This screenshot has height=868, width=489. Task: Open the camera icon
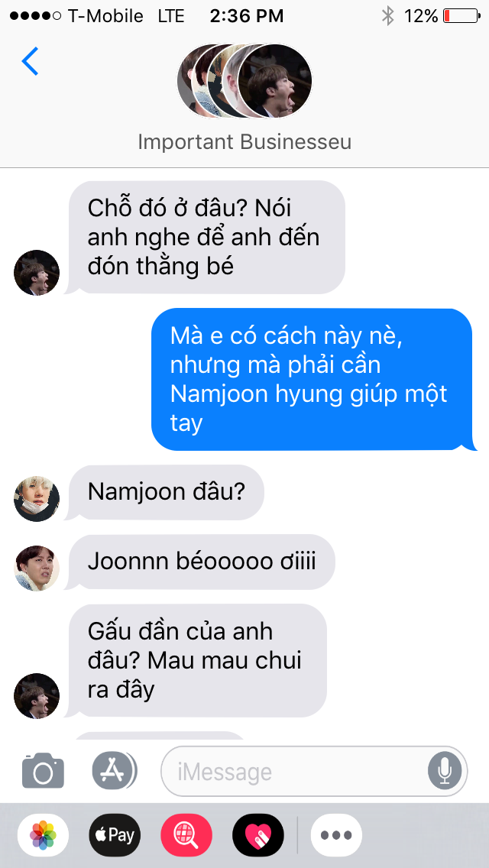pos(44,770)
